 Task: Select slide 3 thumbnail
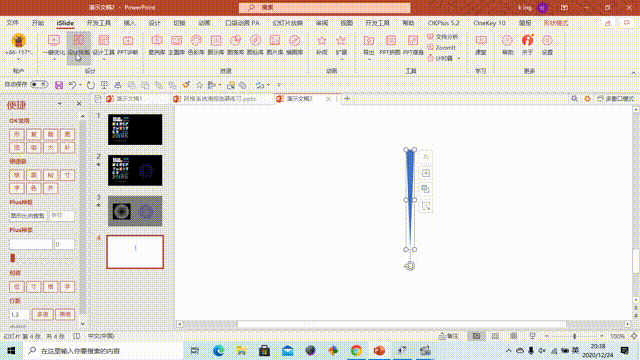(x=135, y=211)
